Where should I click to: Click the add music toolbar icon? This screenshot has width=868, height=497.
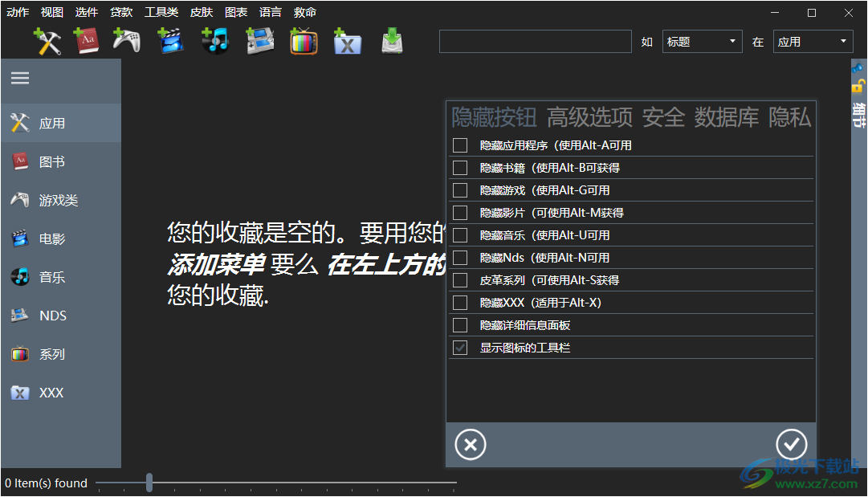pos(215,41)
